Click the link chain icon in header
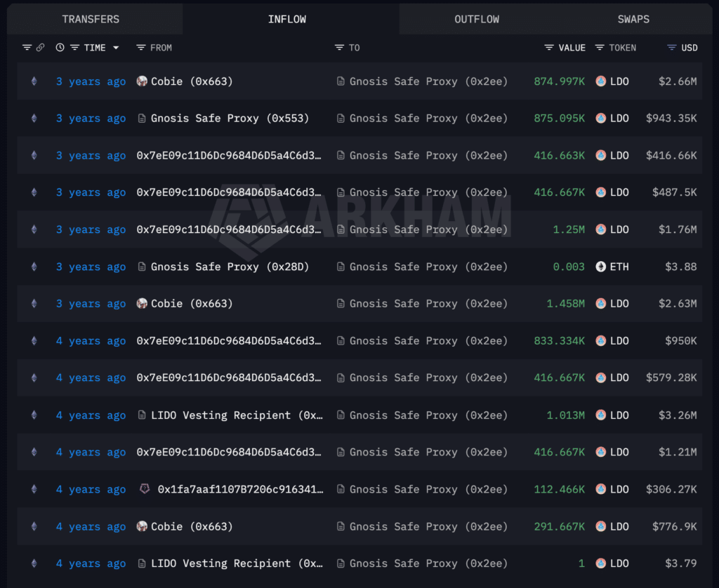Screen dimensions: 719x588 pos(40,47)
